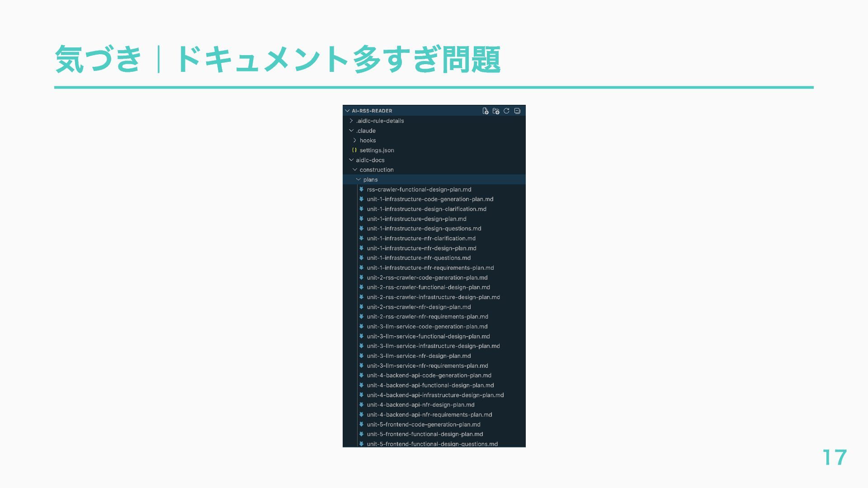Click the New File icon in explorer header
The width and height of the screenshot is (868, 488).
click(x=485, y=111)
